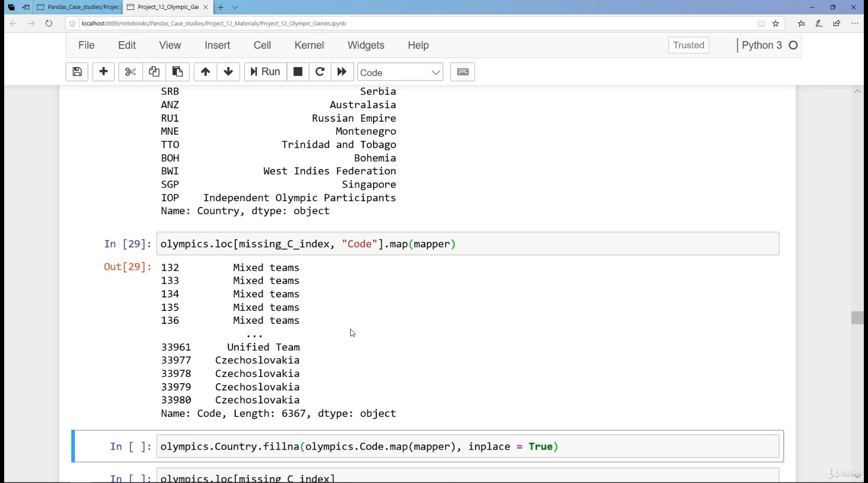The image size is (868, 483).
Task: Click the kernel idle circle indicator
Action: click(x=793, y=45)
